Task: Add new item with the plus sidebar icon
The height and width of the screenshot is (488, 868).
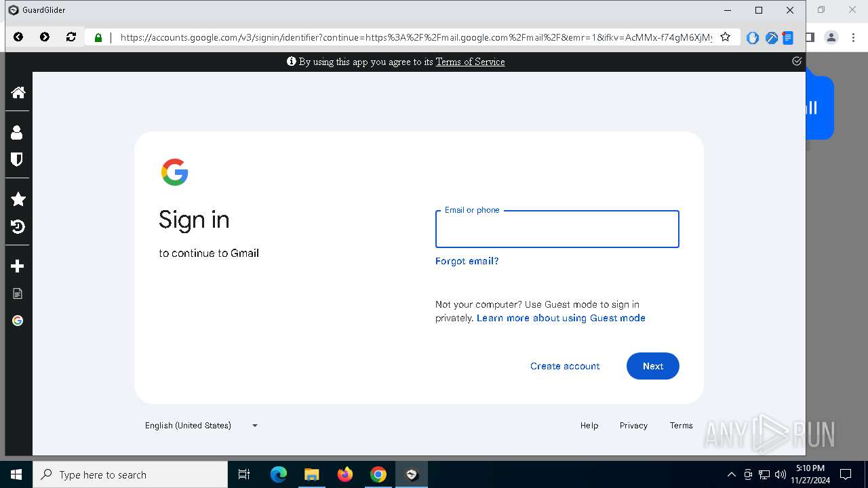Action: pos(18,266)
